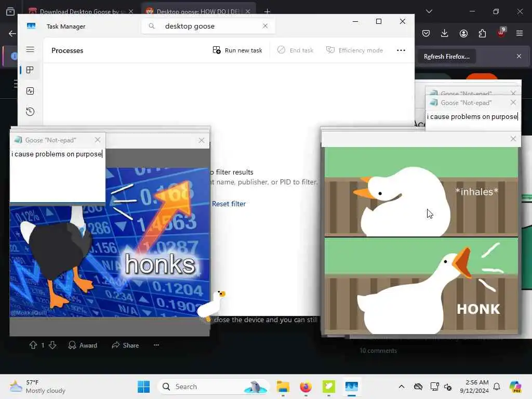Screen dimensions: 532x399
Task: Select Processes page icon in Task Manager sidebar
Action: point(30,70)
